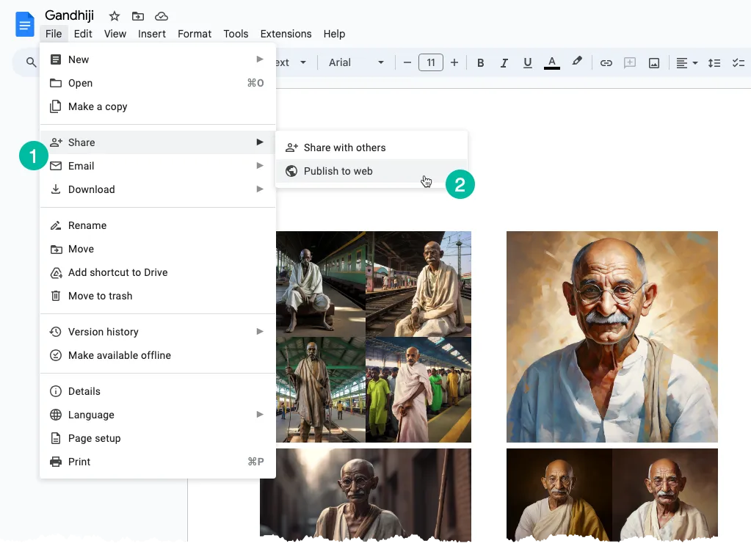The image size is (751, 560).
Task: Open the Arial font family dropdown
Action: pyautogui.click(x=355, y=62)
